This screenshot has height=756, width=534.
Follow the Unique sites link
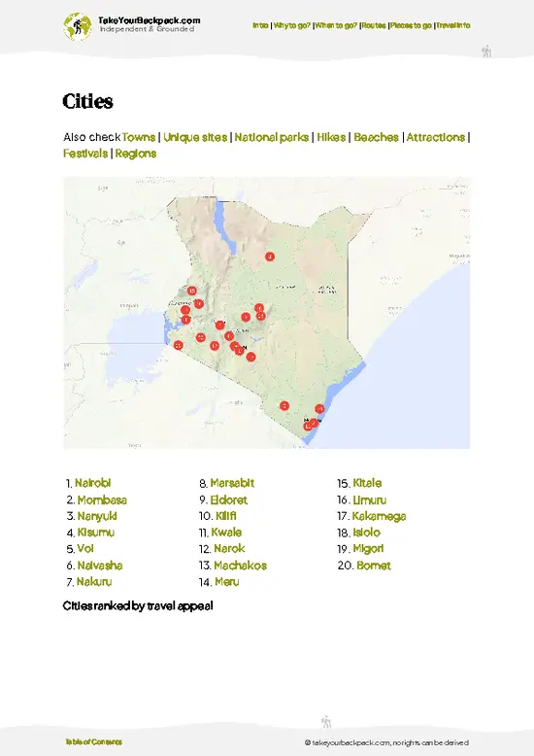pyautogui.click(x=195, y=137)
